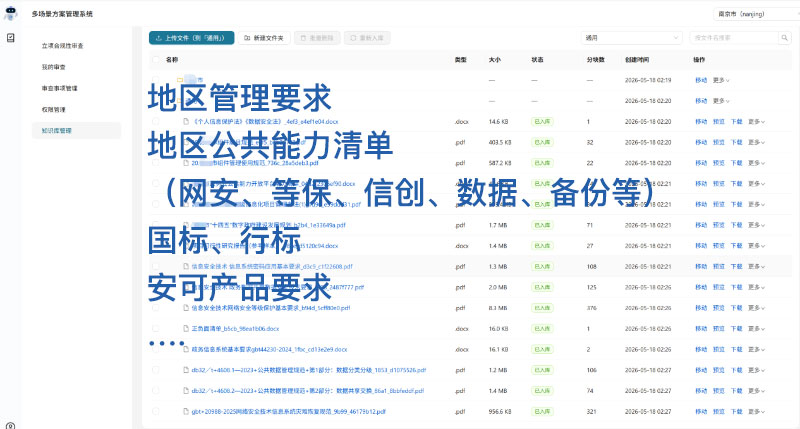Select 知识库管理 in the sidebar
The height and width of the screenshot is (429, 800).
coord(76,131)
